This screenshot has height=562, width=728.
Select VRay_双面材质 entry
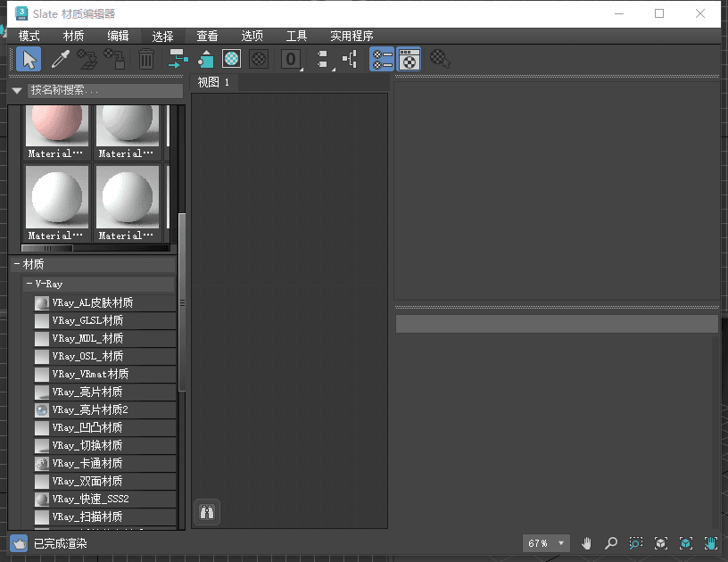click(x=105, y=481)
